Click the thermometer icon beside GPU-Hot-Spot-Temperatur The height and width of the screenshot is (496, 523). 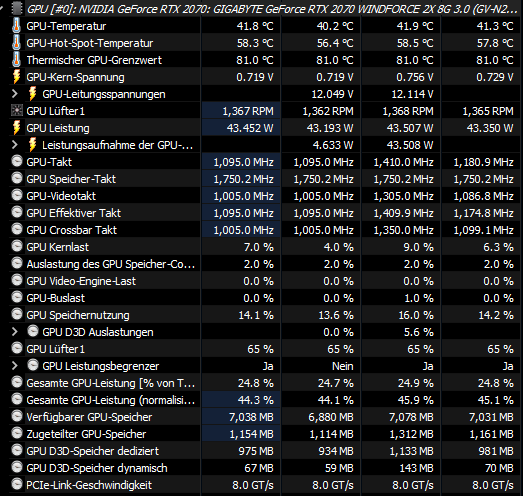coord(16,43)
